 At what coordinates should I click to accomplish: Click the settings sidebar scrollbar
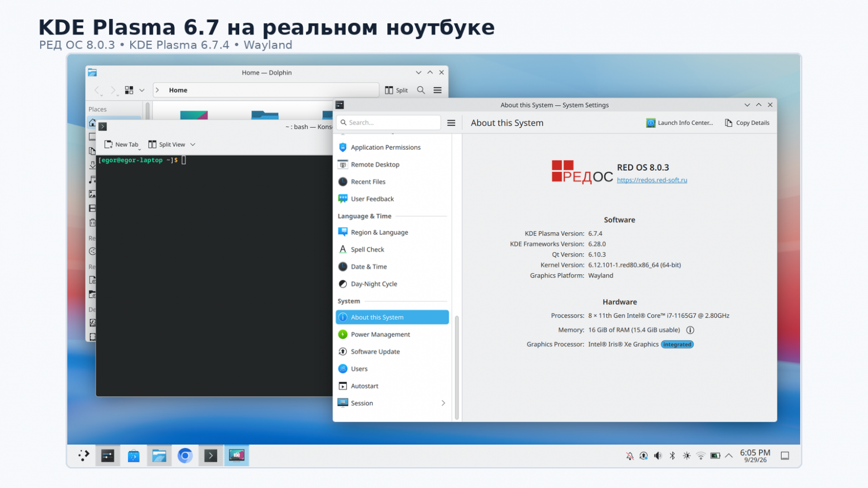pyautogui.click(x=457, y=367)
